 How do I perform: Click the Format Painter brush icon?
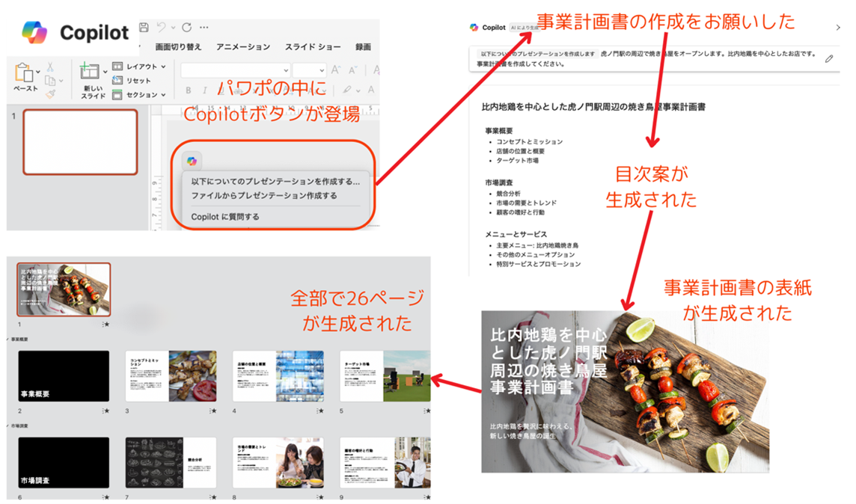tap(50, 94)
